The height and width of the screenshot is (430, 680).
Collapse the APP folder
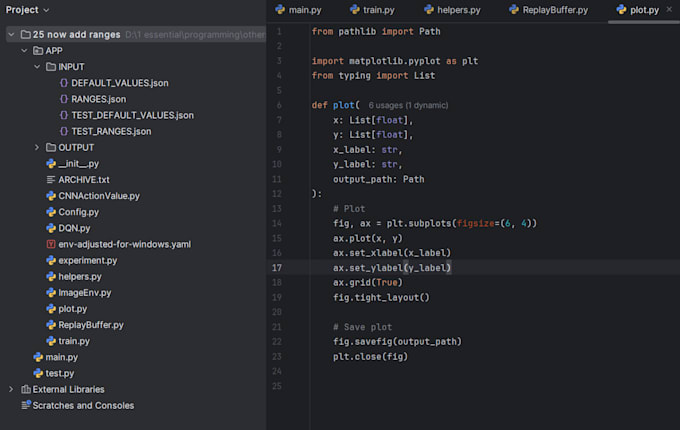click(24, 51)
